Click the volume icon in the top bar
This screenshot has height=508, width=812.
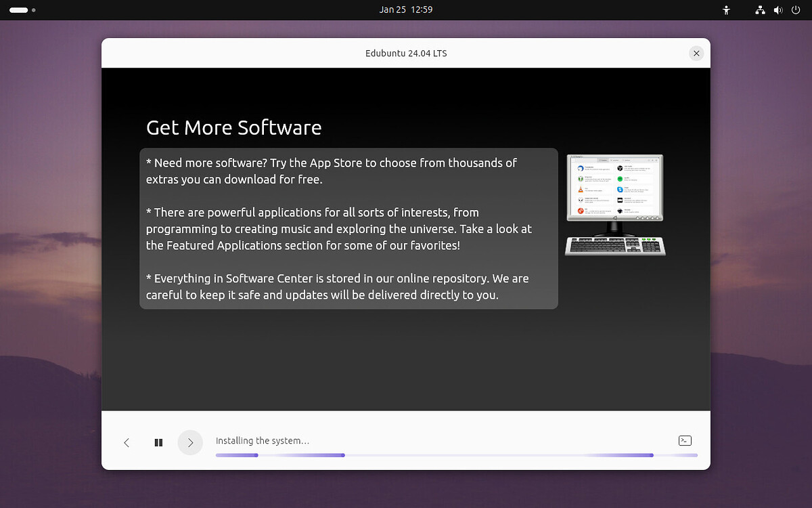tap(777, 10)
